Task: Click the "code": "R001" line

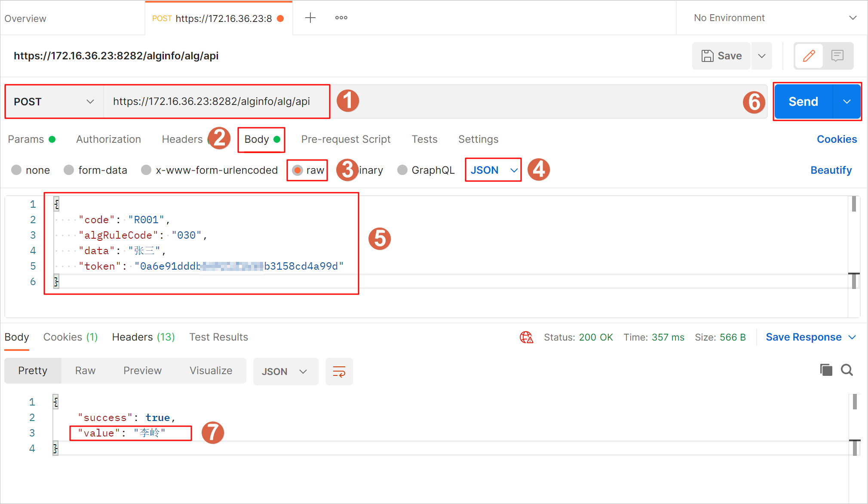Action: [124, 220]
